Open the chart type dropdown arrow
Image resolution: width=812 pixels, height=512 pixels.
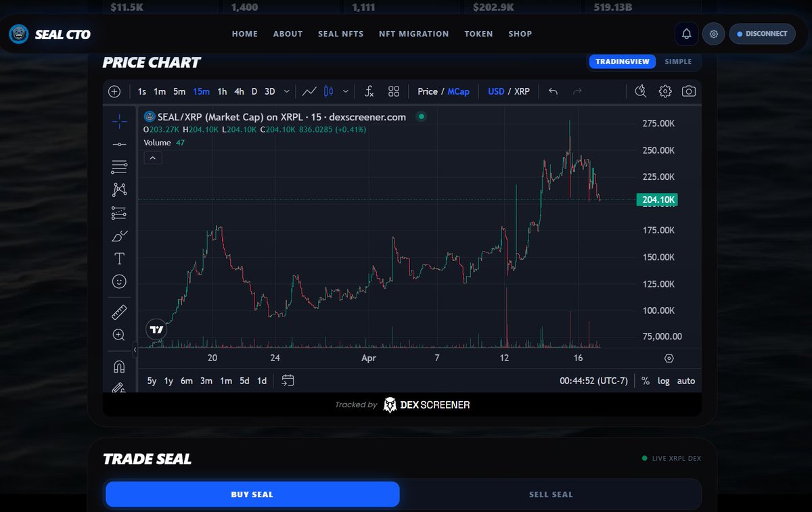(345, 91)
